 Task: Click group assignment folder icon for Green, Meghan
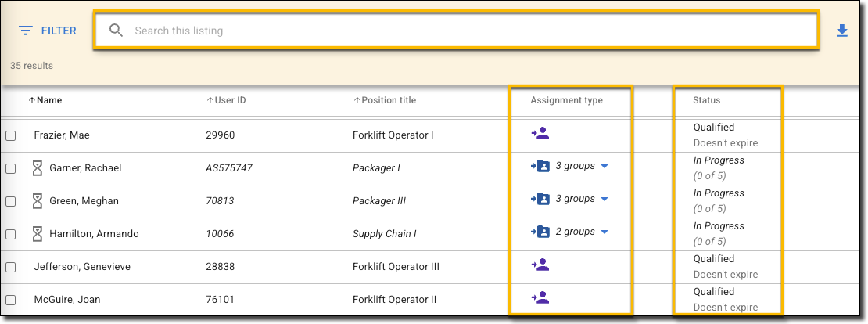[x=540, y=199]
